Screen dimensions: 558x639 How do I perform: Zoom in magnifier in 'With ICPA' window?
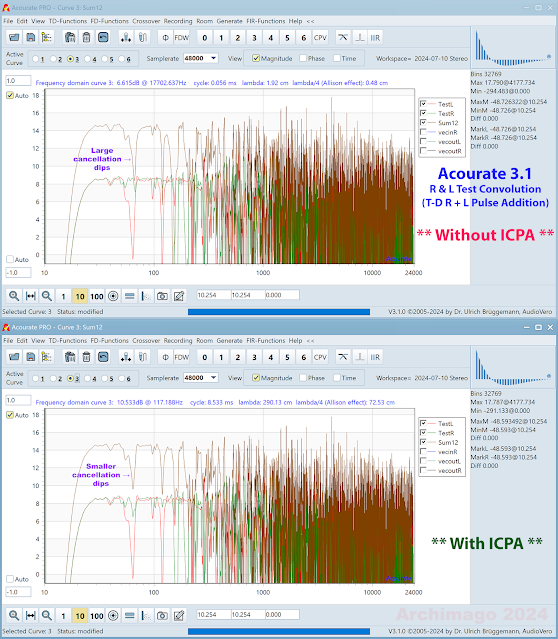pyautogui.click(x=14, y=616)
